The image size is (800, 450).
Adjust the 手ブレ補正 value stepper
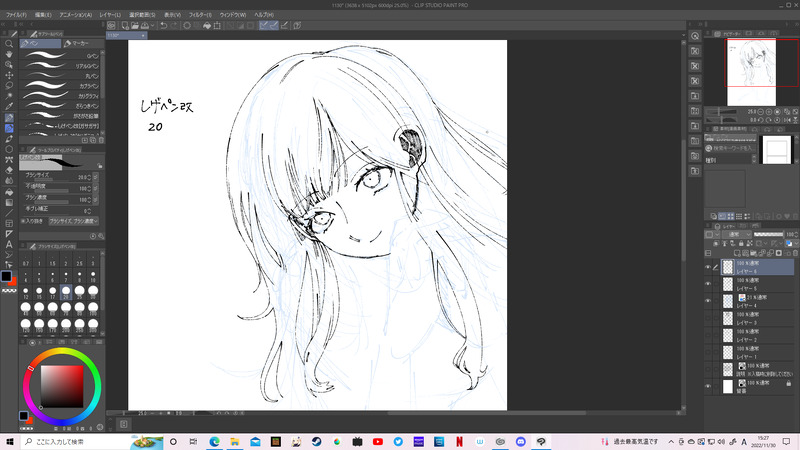90,211
